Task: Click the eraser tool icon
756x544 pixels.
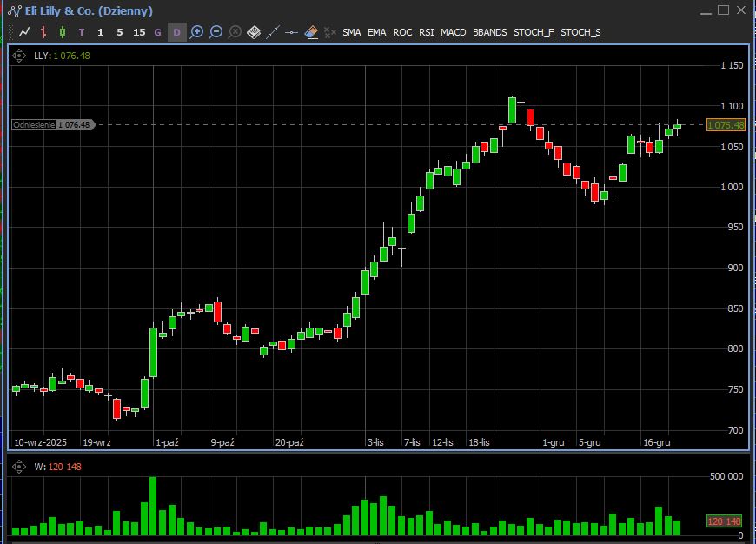Action: pos(310,32)
